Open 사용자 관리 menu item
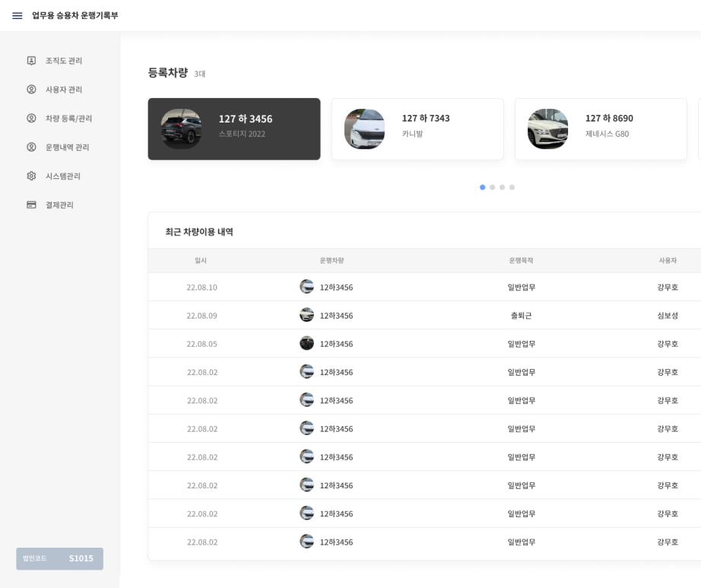 point(63,90)
